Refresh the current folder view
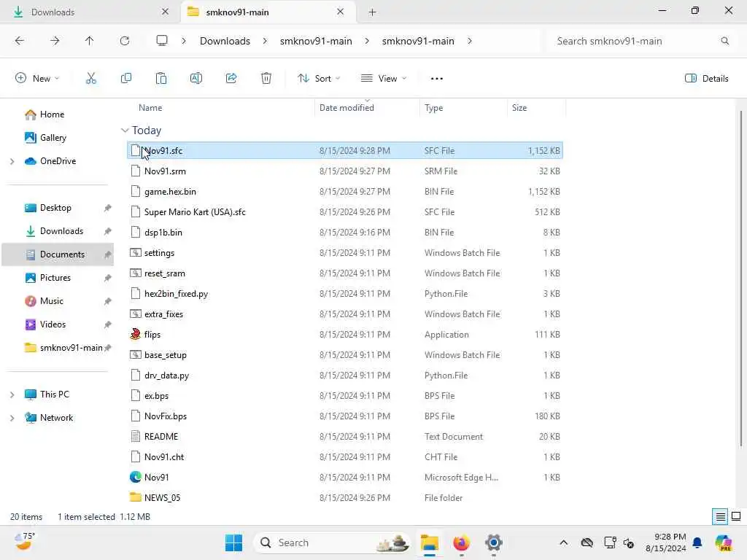The image size is (747, 560). (125, 41)
